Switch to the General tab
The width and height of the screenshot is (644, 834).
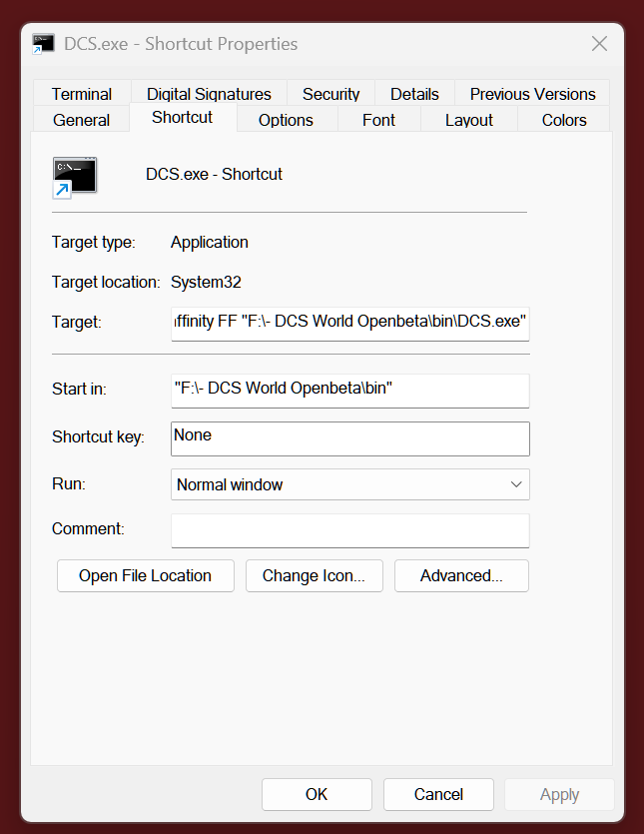[81, 120]
